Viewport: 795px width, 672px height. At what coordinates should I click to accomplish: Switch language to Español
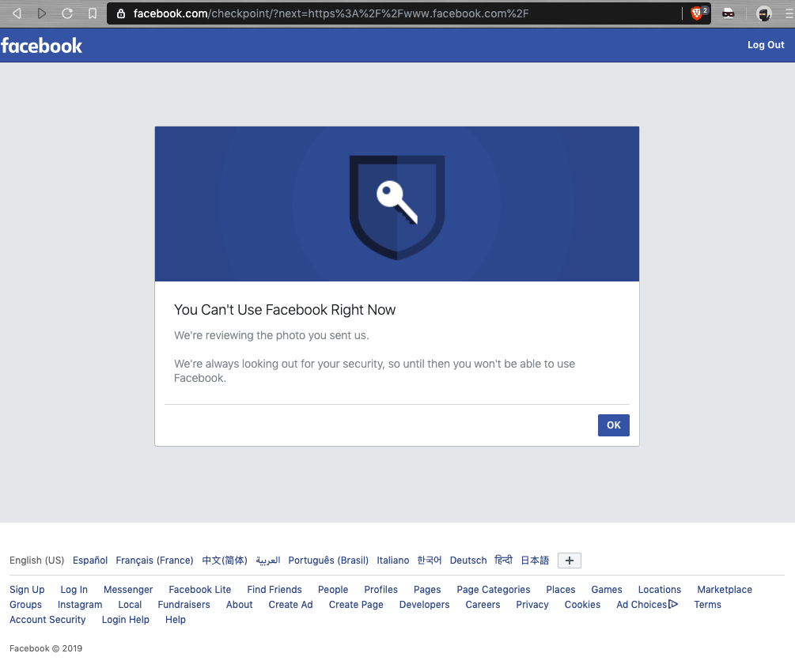coord(90,561)
